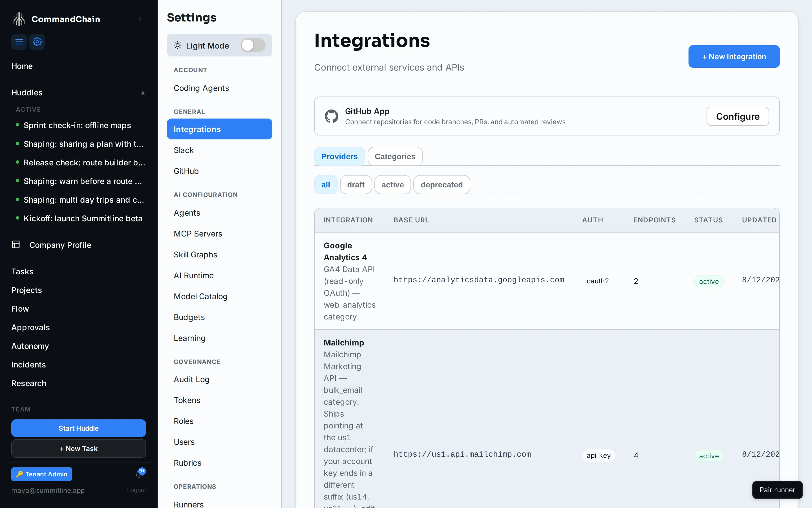Click the Company Profile layout icon
812x508 pixels.
click(16, 245)
